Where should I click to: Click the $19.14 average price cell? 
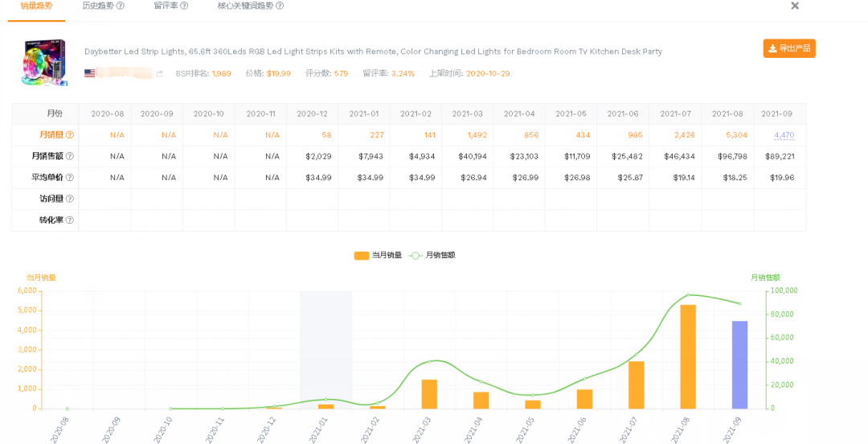point(675,178)
